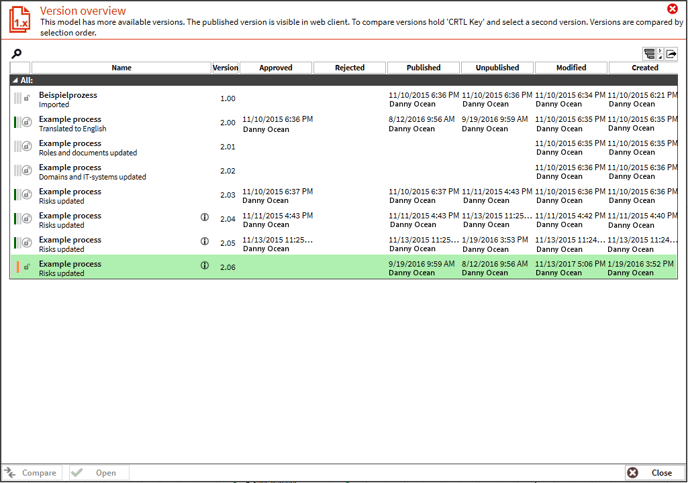Viewport: 688px width, 483px height.
Task: Collapse the All: group row
Action: pos(15,80)
